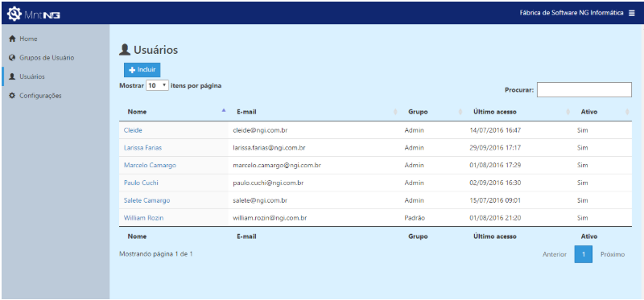Click the Anterior pagination button
The width and height of the screenshot is (644, 300).
point(555,254)
